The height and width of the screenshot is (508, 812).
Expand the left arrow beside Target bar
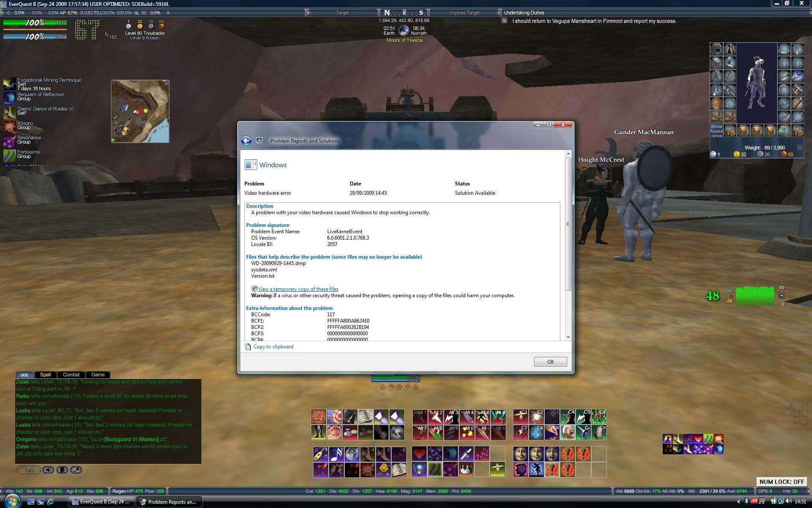[x=309, y=13]
